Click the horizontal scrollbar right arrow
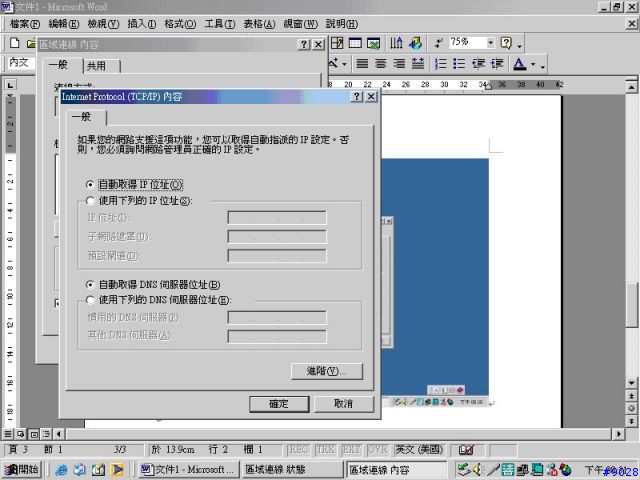640x480 pixels. pyautogui.click(x=619, y=434)
